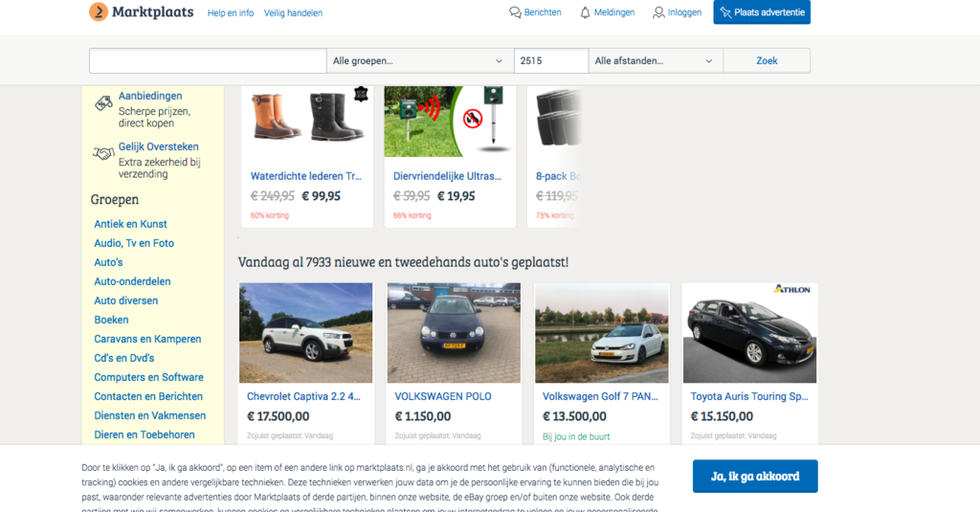
Task: Select Audio, Tv en Foto group
Action: [x=134, y=243]
